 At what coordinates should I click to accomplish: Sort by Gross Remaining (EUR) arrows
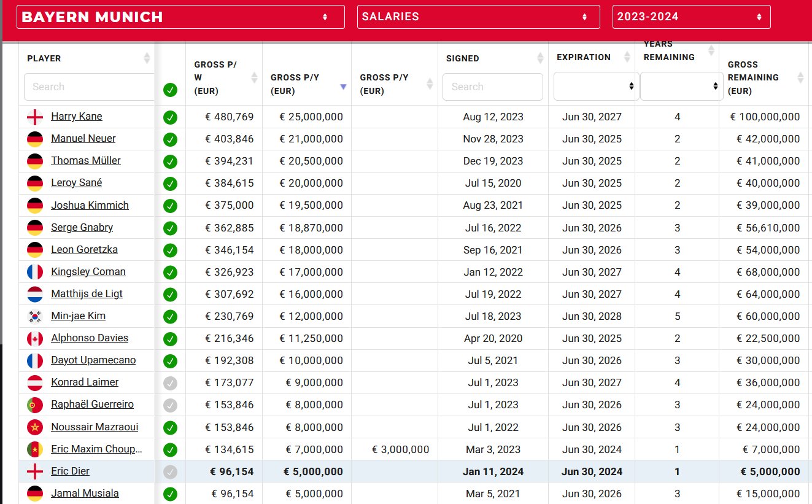800,78
